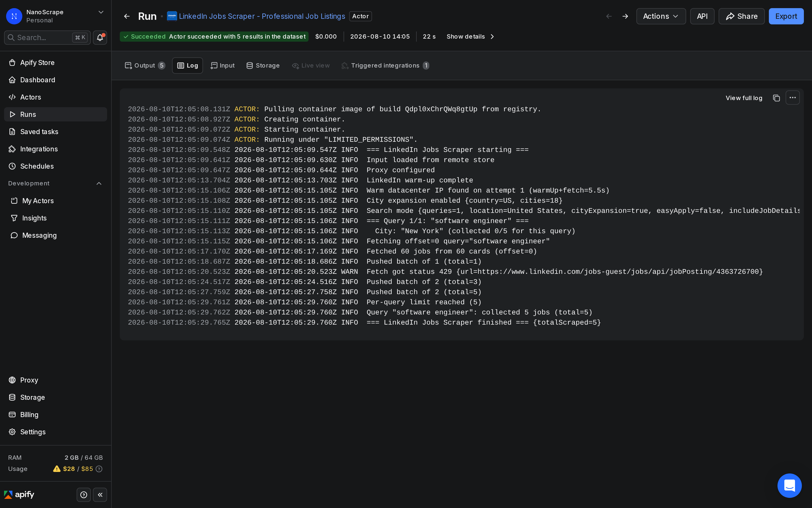Open LinkedIn Jobs Scraper actor link
The width and height of the screenshot is (812, 508).
(262, 16)
